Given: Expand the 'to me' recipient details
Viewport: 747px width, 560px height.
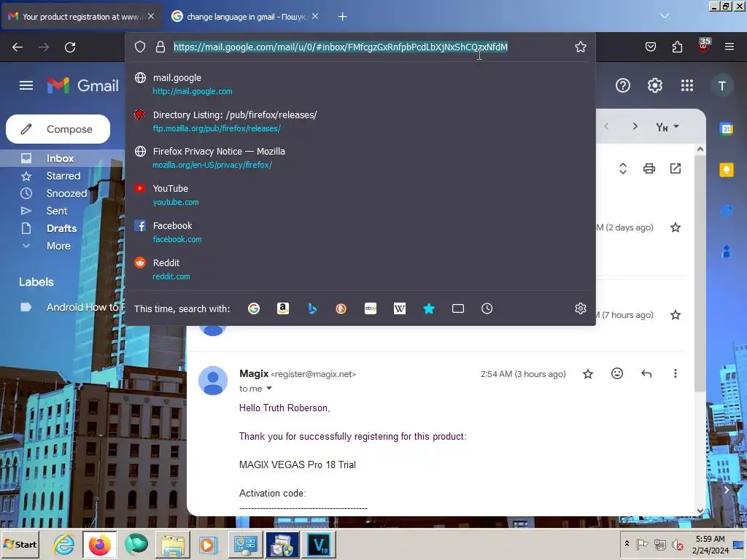Looking at the screenshot, I should [x=269, y=389].
